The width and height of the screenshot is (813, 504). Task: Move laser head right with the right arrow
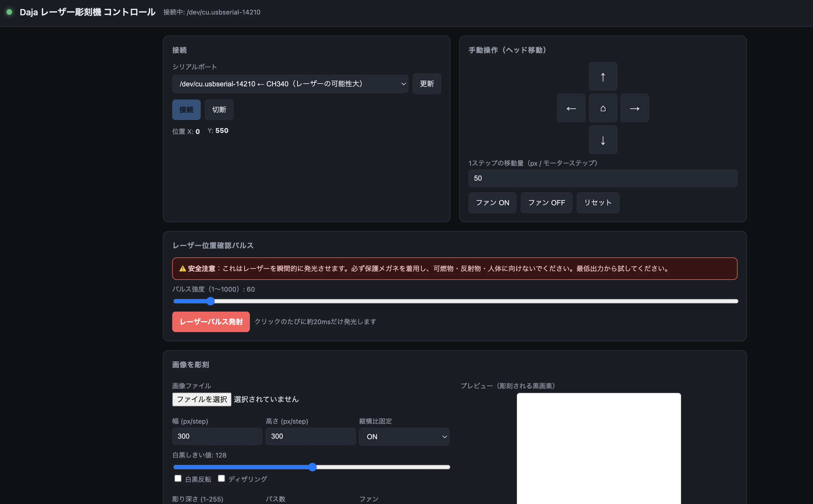634,108
